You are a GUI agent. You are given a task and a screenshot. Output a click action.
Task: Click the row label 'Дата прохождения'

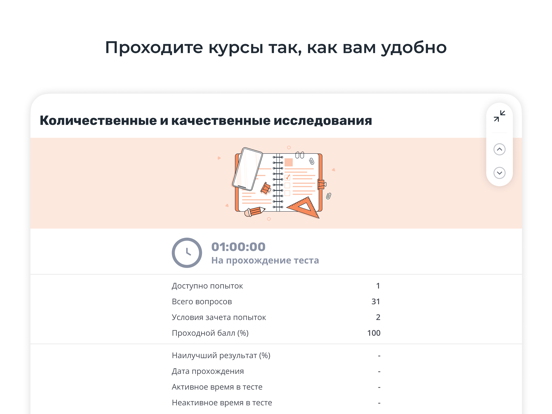click(208, 371)
